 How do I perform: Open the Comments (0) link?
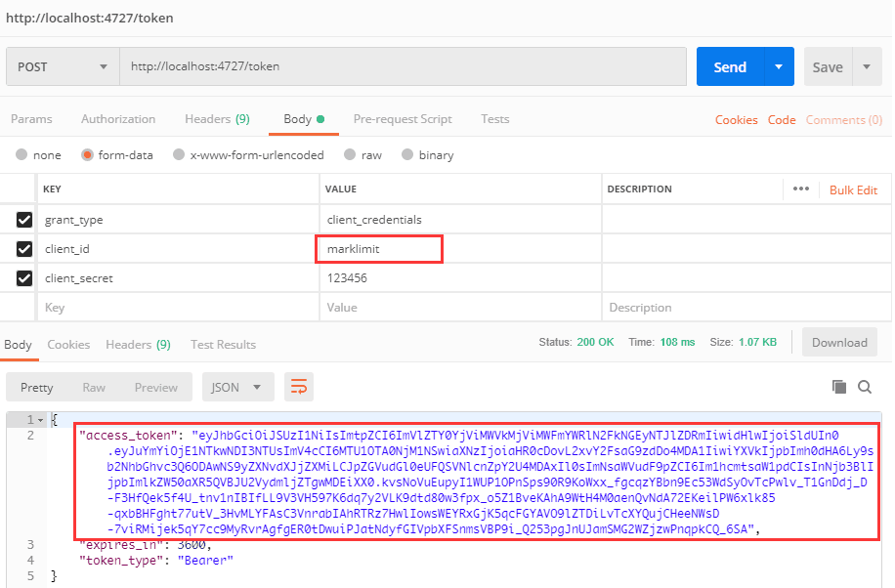843,120
